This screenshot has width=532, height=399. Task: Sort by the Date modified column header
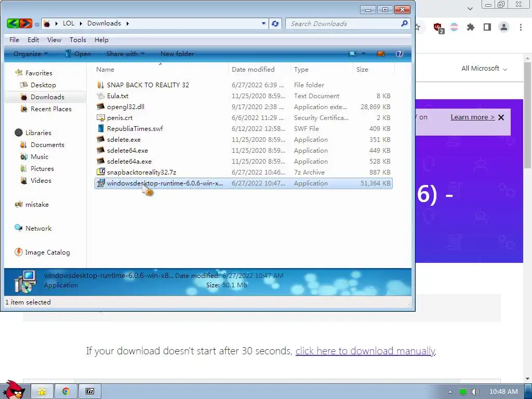point(260,69)
